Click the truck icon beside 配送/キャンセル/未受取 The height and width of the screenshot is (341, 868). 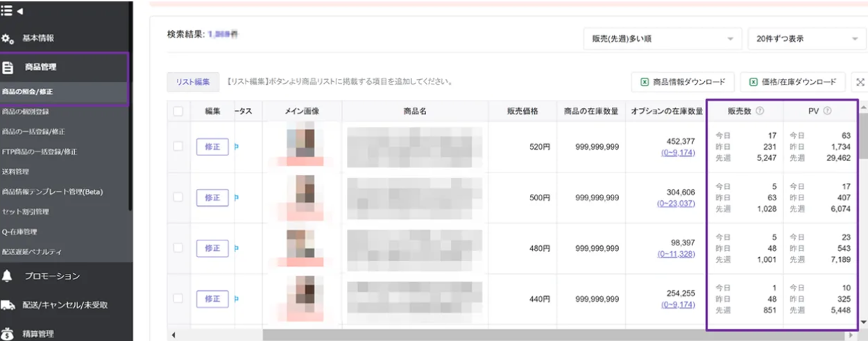click(8, 304)
